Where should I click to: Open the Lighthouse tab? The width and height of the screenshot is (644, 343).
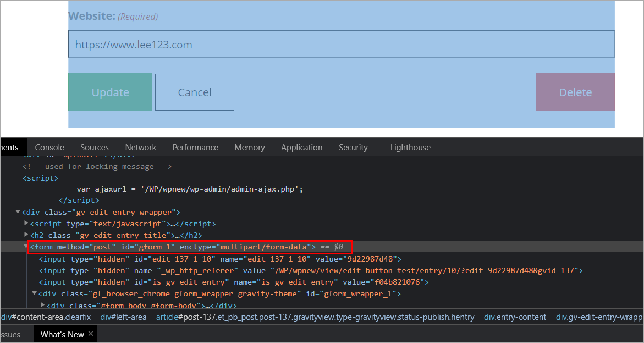[x=410, y=148]
